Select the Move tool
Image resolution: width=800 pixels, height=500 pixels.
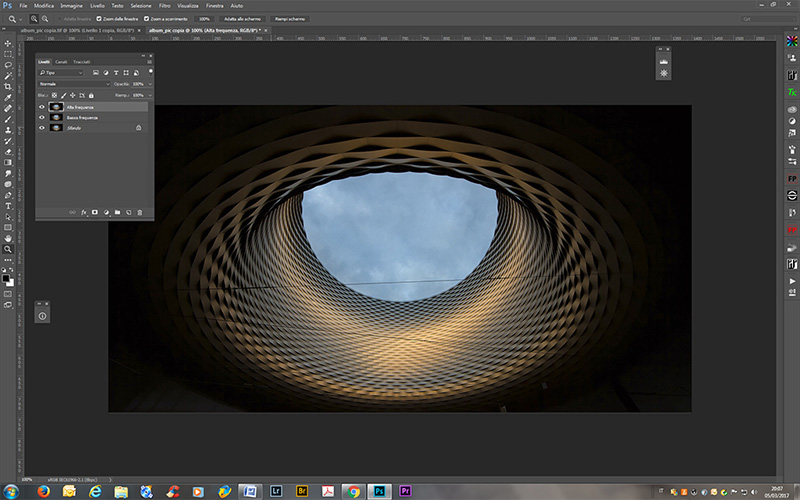click(x=8, y=43)
